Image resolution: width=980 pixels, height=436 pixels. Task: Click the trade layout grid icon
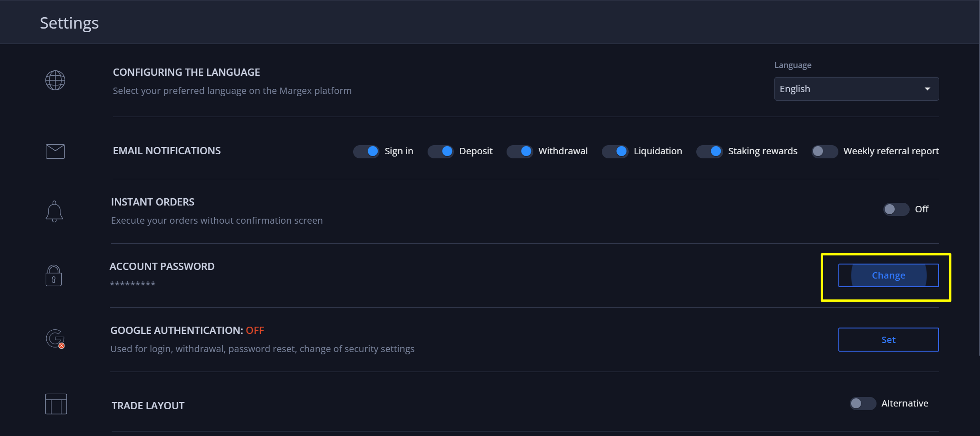pos(56,404)
